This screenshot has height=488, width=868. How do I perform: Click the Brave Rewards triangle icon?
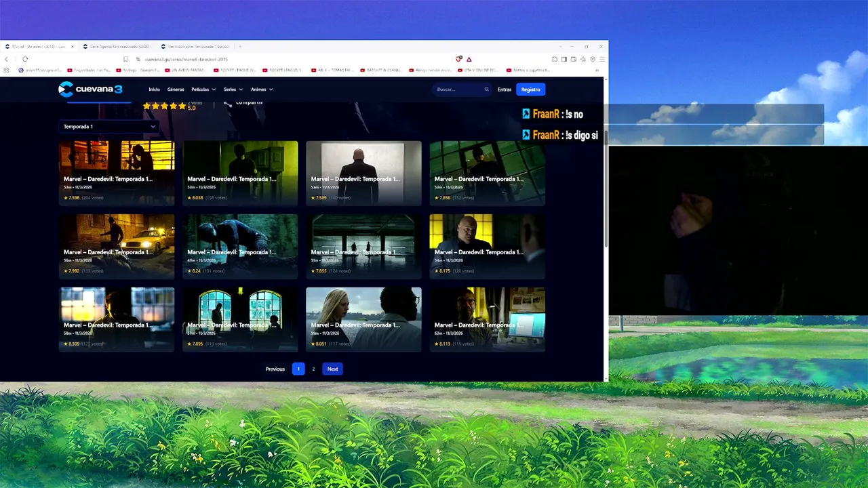click(469, 59)
